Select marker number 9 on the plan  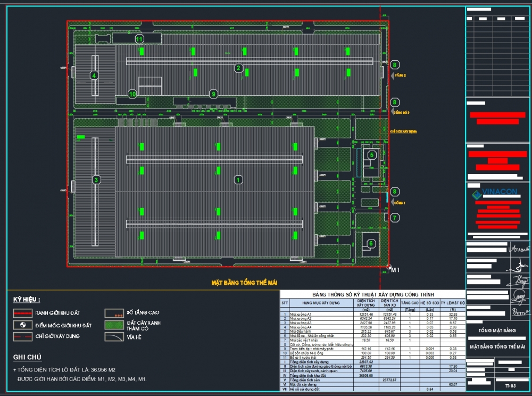pyautogui.click(x=214, y=94)
